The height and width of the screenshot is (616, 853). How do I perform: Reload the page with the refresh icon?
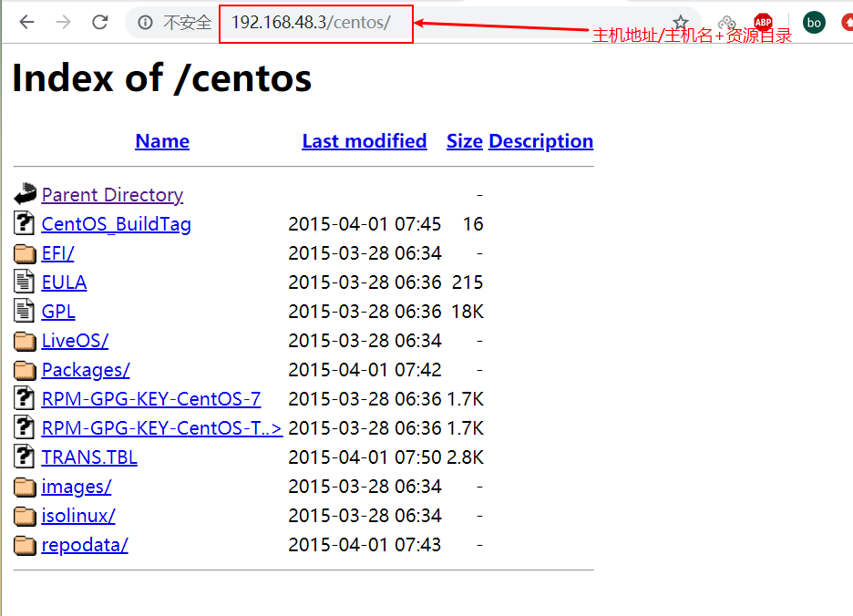(100, 22)
